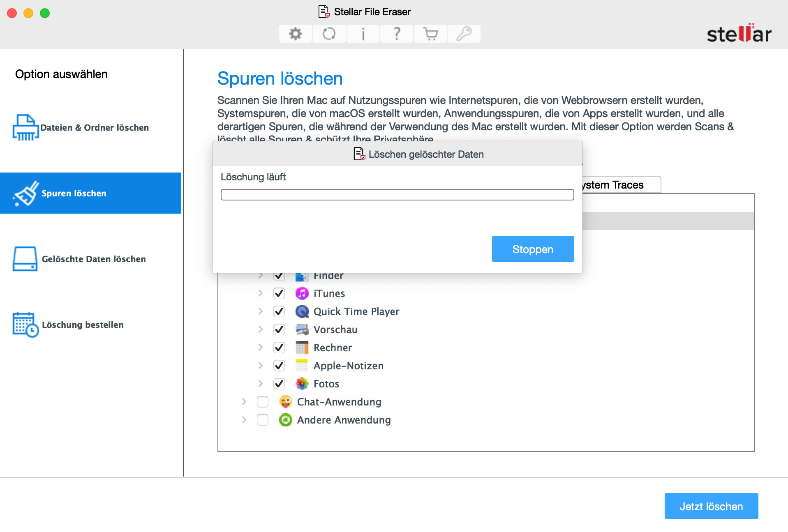
Task: Click the Apple-Notizen notes icon
Action: pos(302,366)
